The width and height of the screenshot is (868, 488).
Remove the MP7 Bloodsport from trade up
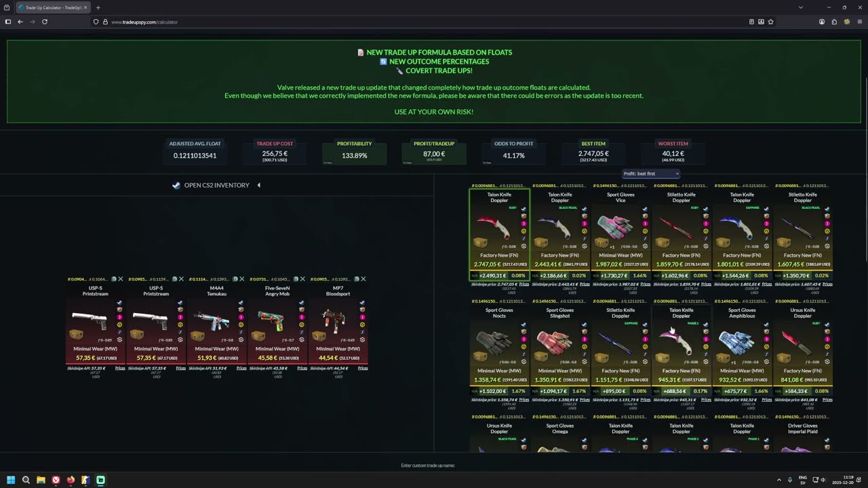[x=363, y=279]
